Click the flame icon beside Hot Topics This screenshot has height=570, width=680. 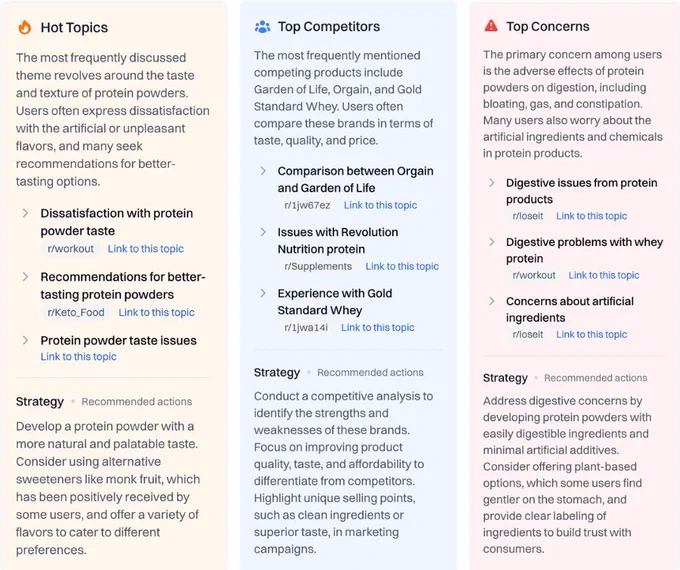25,27
